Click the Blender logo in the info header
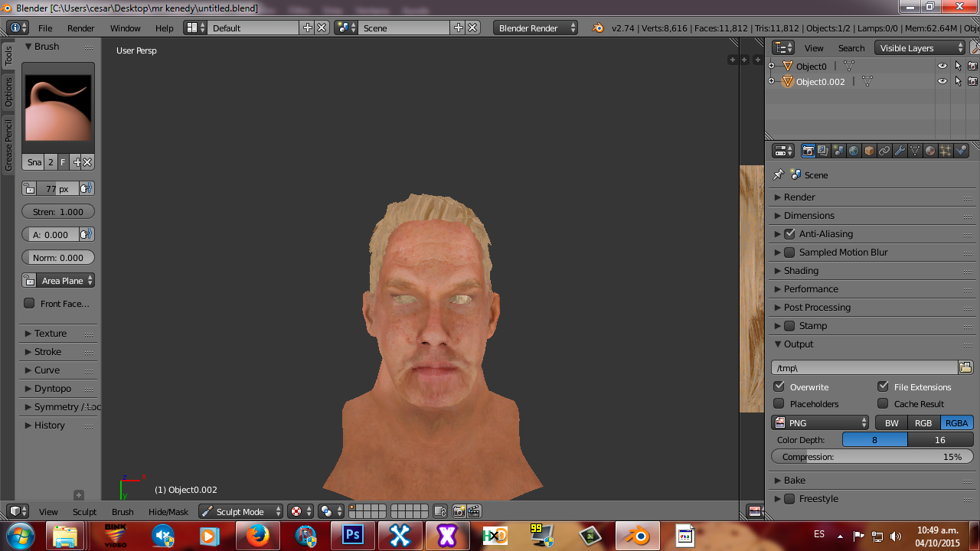The width and height of the screenshot is (980, 551). click(597, 28)
